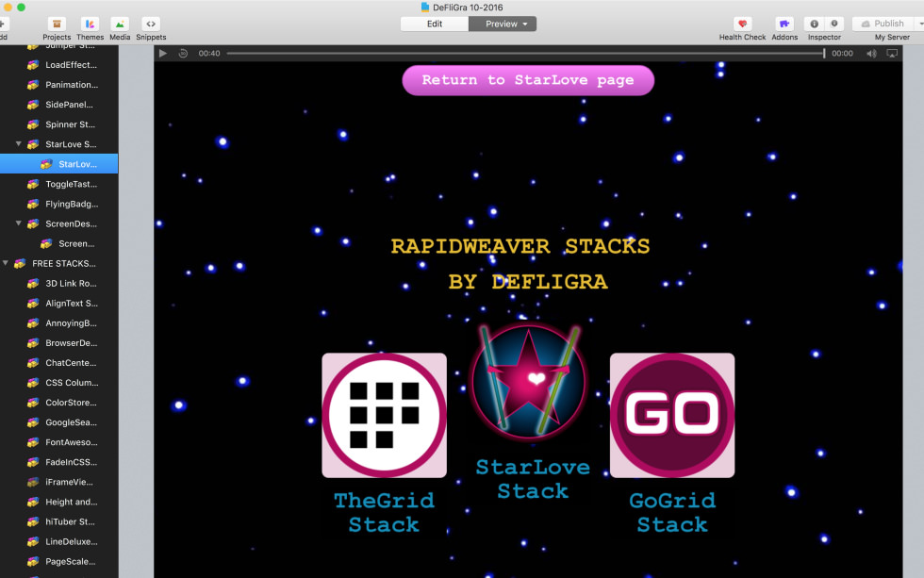
Task: Open the Projects toolbar icon
Action: (57, 25)
